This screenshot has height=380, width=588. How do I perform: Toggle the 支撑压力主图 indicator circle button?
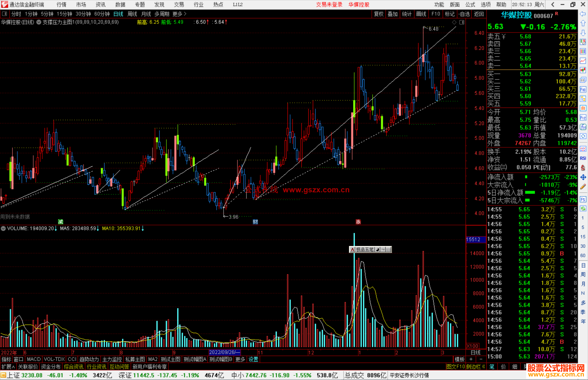click(x=39, y=22)
